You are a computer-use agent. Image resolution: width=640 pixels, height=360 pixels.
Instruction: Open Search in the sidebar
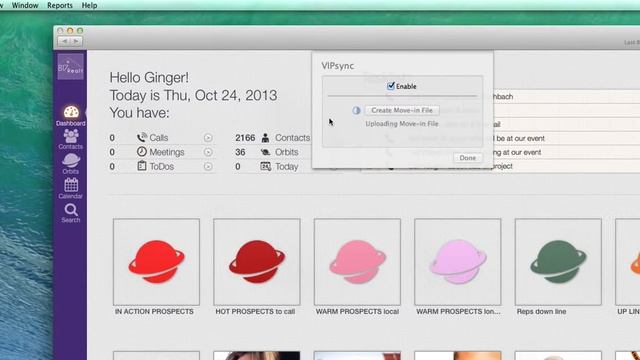click(71, 213)
